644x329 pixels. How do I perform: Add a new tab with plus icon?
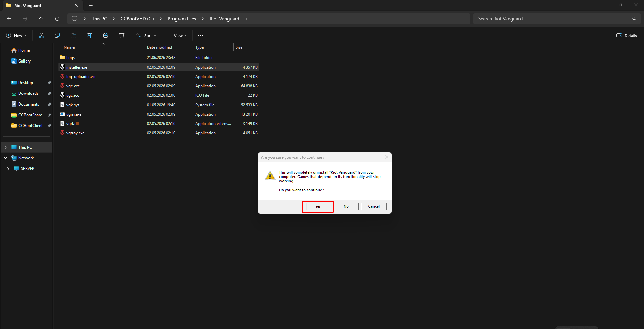(x=91, y=5)
